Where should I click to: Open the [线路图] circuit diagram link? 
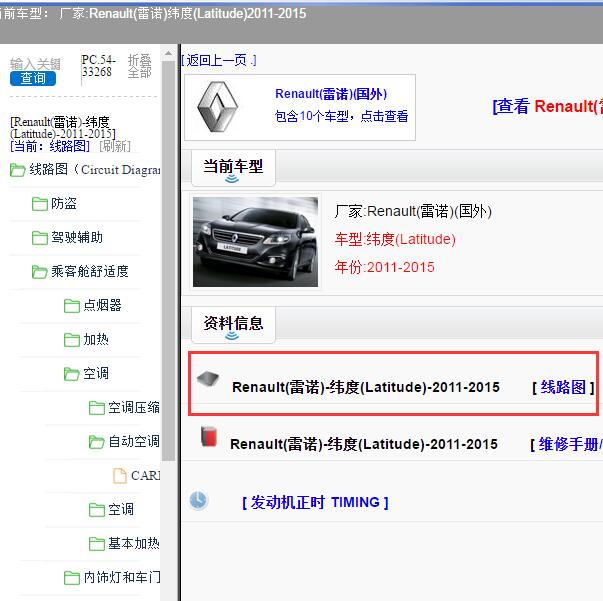point(563,387)
